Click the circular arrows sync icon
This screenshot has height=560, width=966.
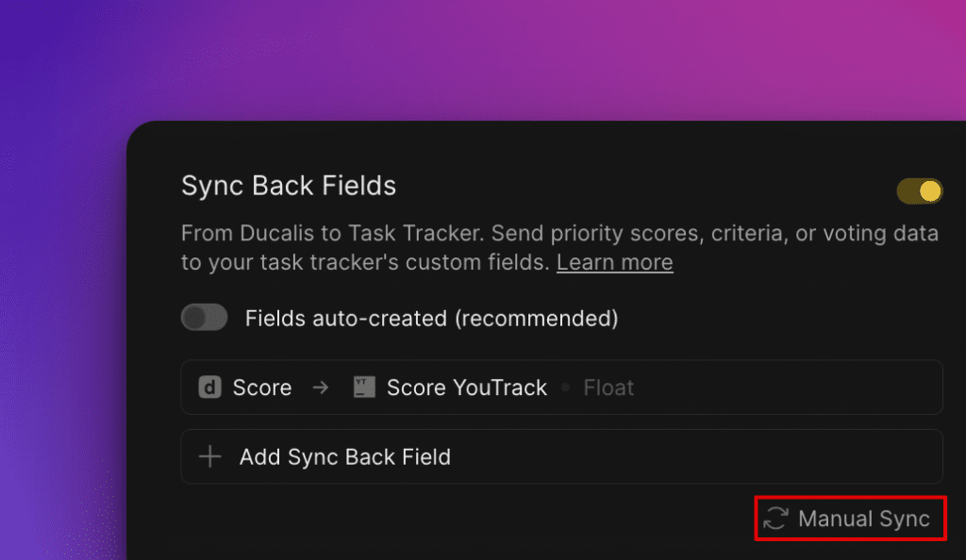(775, 519)
